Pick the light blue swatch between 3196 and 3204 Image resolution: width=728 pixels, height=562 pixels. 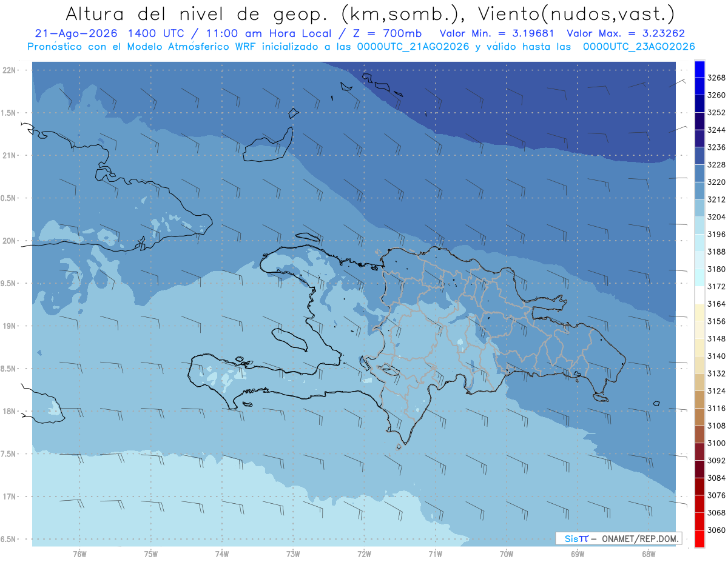699,226
